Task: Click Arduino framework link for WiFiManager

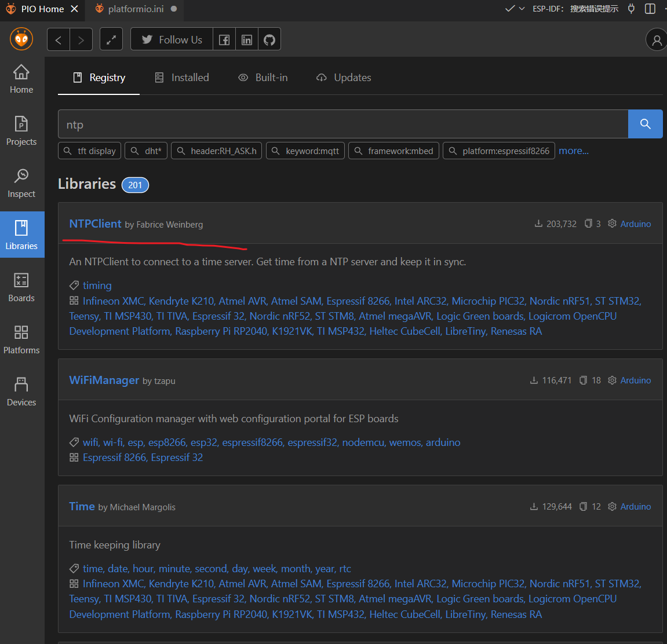Action: coord(636,380)
